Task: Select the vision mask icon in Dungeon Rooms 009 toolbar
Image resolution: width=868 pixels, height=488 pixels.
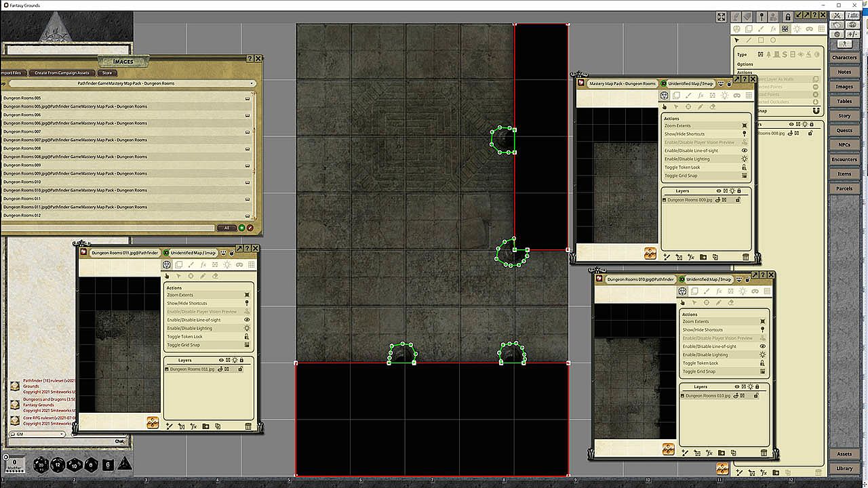Action: pyautogui.click(x=737, y=96)
